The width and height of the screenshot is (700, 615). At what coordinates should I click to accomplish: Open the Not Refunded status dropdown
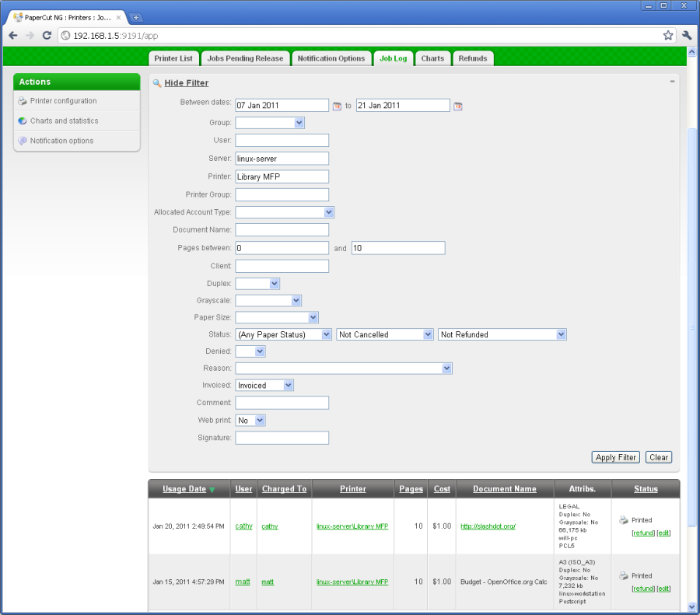pyautogui.click(x=502, y=334)
